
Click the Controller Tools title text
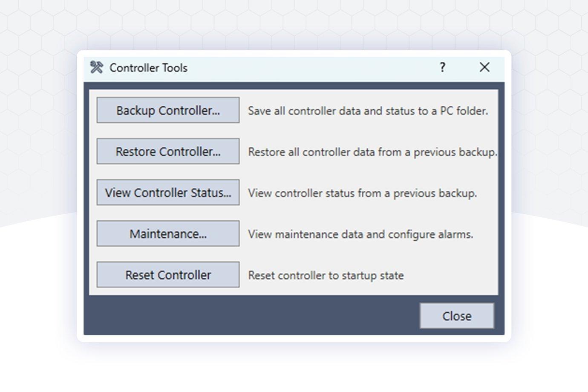tap(148, 68)
